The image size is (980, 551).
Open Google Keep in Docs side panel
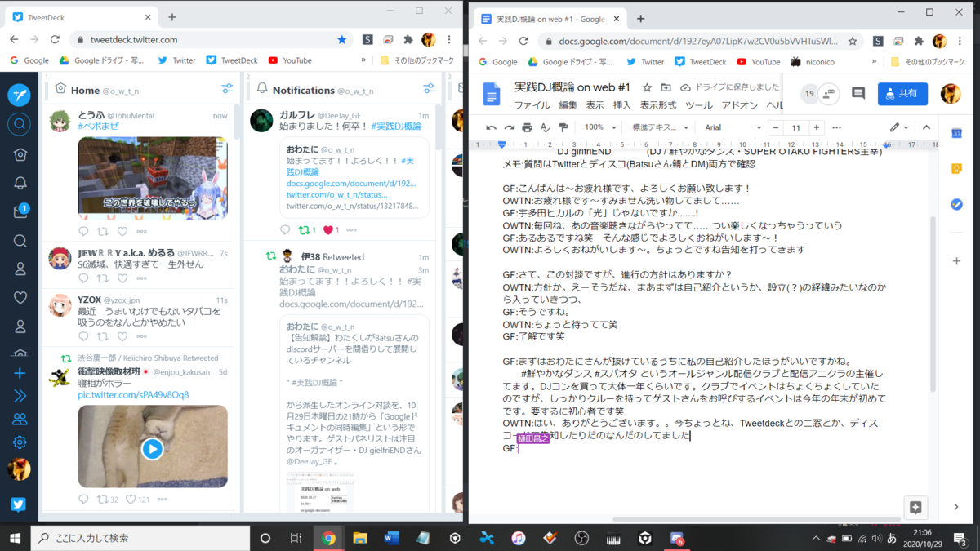pos(956,169)
